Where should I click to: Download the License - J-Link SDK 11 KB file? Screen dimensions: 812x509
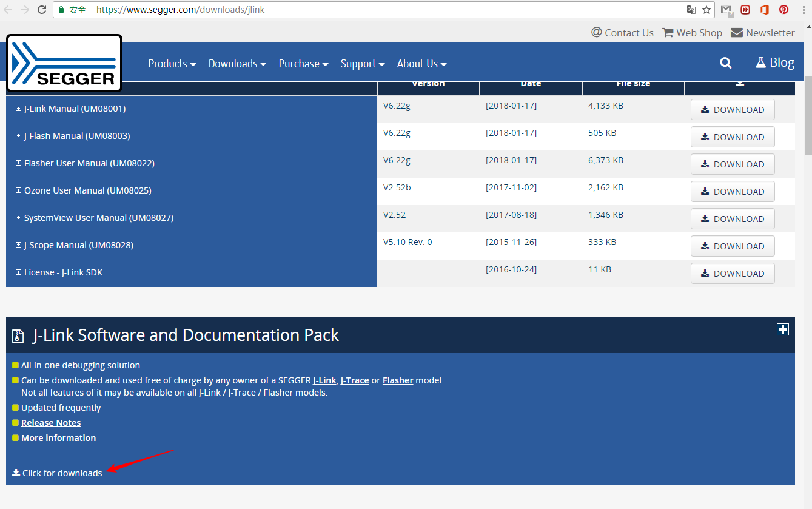pos(733,274)
